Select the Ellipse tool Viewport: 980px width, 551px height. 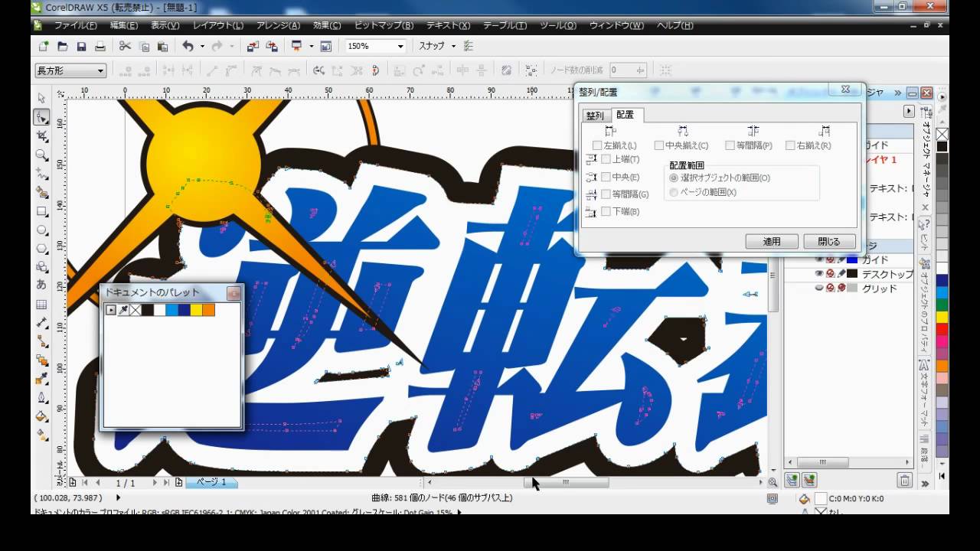point(41,230)
